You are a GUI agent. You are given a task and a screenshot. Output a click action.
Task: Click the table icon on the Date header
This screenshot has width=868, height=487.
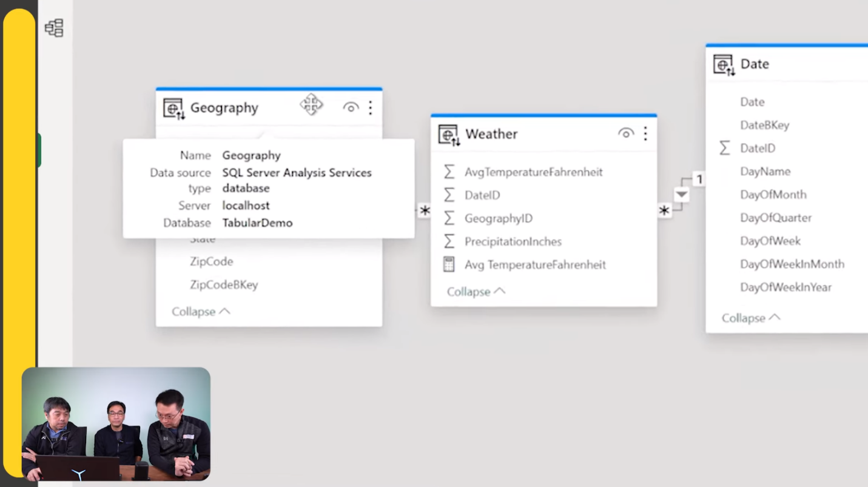click(x=722, y=63)
